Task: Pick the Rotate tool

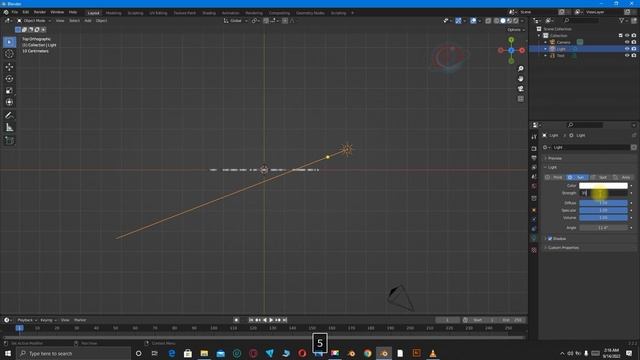Action: pyautogui.click(x=9, y=78)
